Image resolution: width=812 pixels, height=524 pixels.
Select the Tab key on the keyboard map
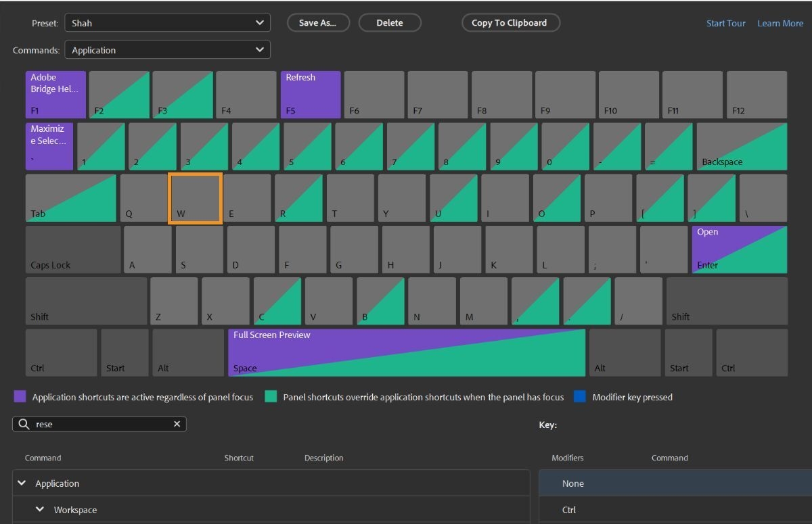pos(70,197)
